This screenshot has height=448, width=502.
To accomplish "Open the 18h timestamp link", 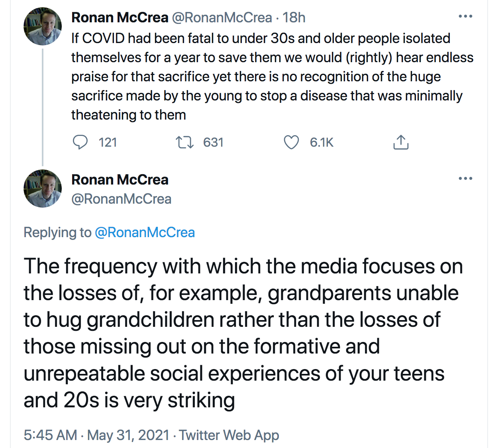I will pos(294,18).
